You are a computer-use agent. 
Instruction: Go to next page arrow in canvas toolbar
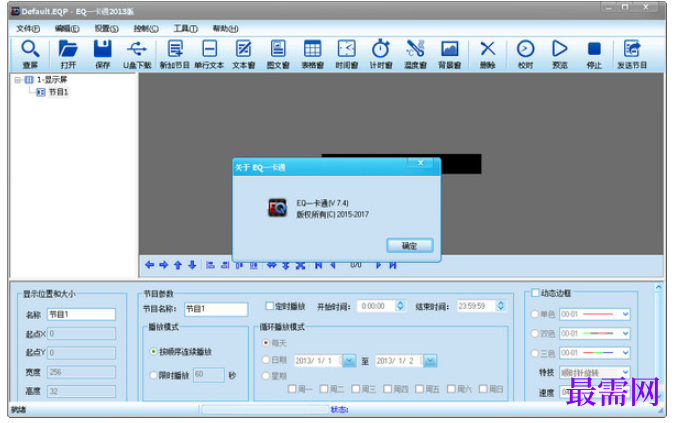(378, 265)
